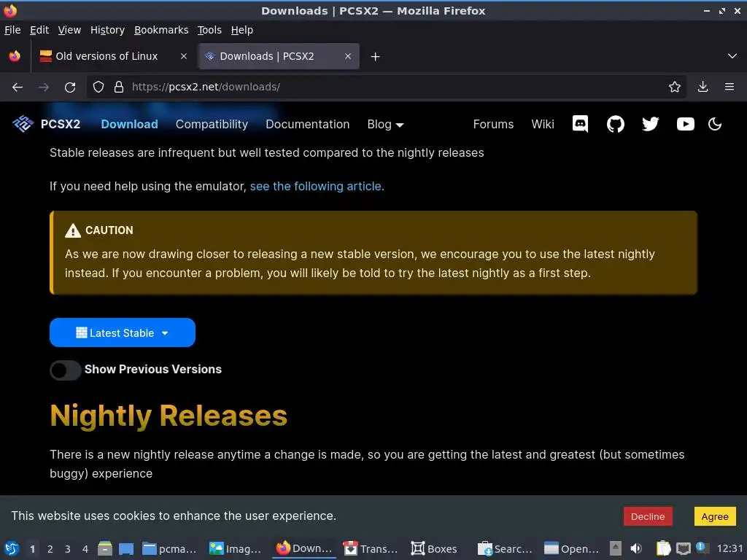Click the network tray icon
The image size is (747, 560).
(x=683, y=548)
